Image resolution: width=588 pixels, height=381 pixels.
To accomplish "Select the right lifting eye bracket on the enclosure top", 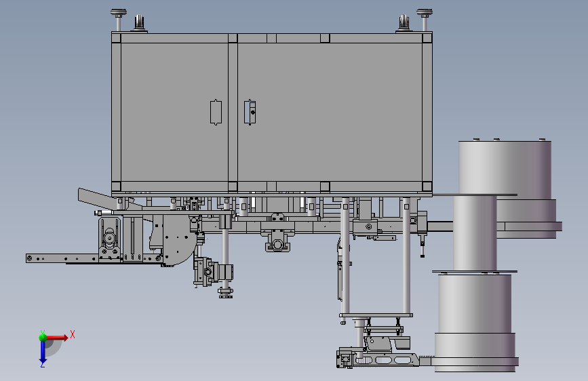I will [404, 23].
